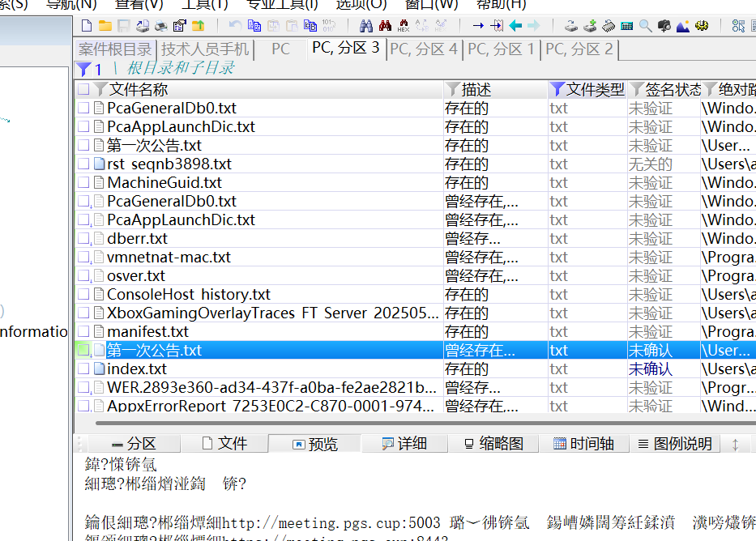
Task: Check the box for rst seqnb3898.txt
Action: pos(83,164)
